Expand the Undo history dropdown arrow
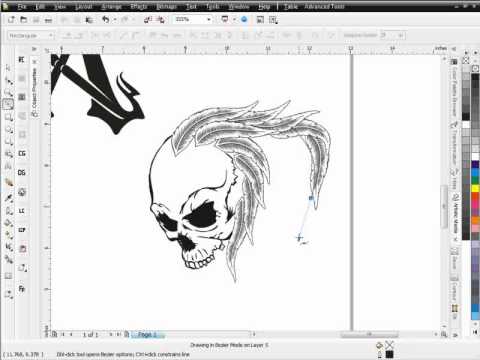The height and width of the screenshot is (360, 480). click(115, 20)
